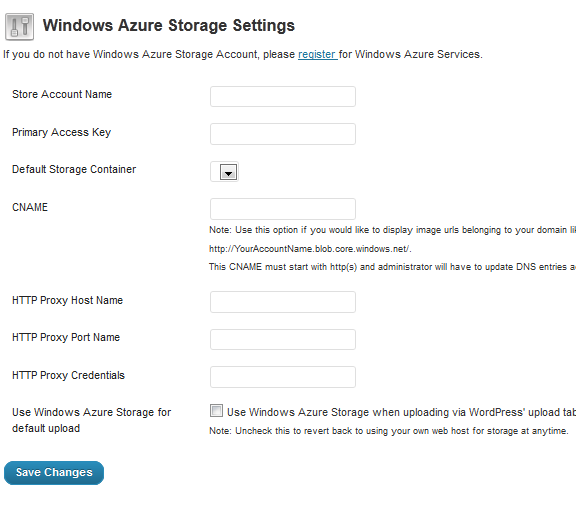Click the Store Account Name label

point(62,94)
